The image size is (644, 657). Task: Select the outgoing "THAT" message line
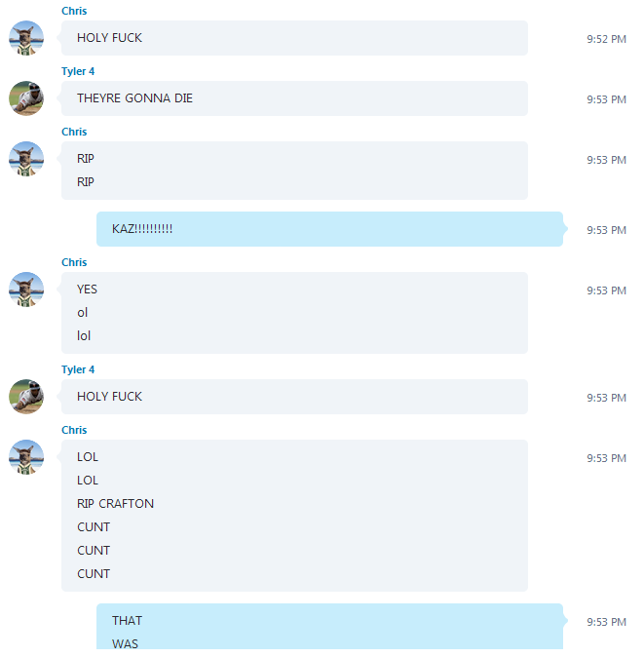pos(127,621)
